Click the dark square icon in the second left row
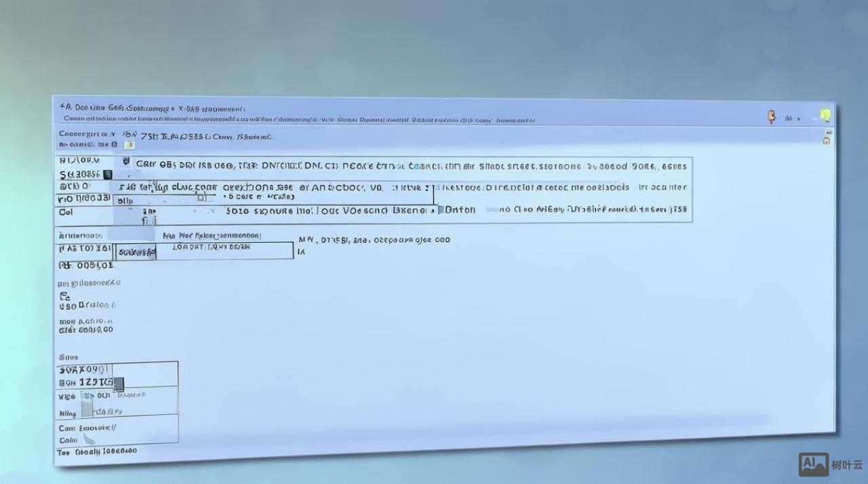Viewport: 868px width, 484px height. (107, 174)
